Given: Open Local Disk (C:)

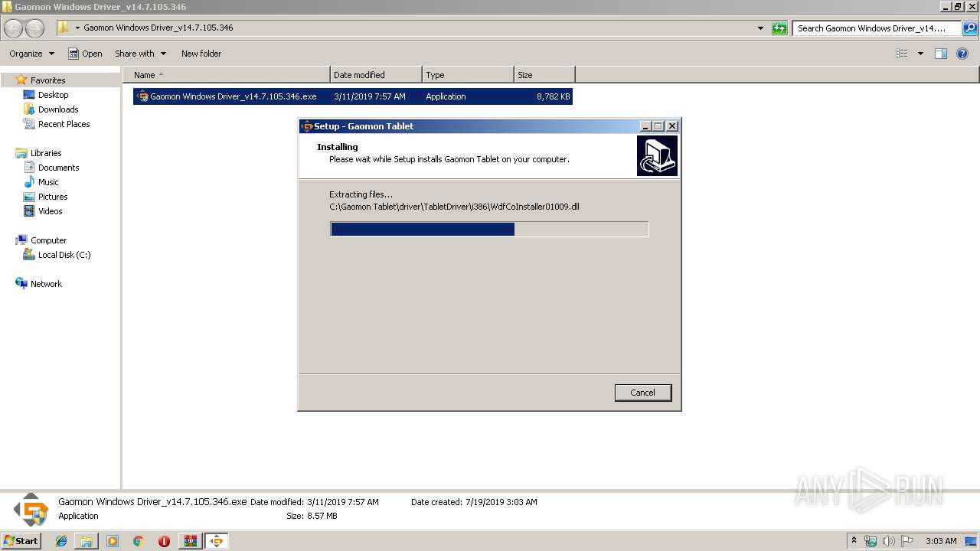Looking at the screenshot, I should (x=64, y=255).
